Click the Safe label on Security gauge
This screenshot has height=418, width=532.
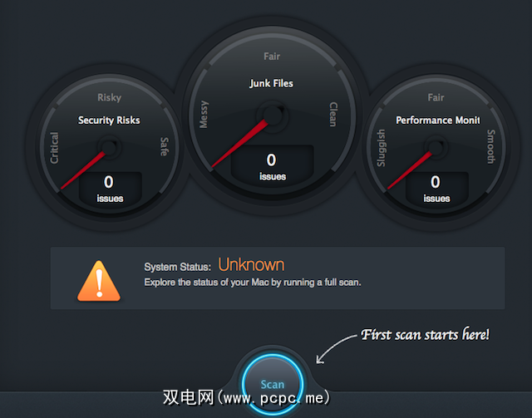pyautogui.click(x=165, y=146)
